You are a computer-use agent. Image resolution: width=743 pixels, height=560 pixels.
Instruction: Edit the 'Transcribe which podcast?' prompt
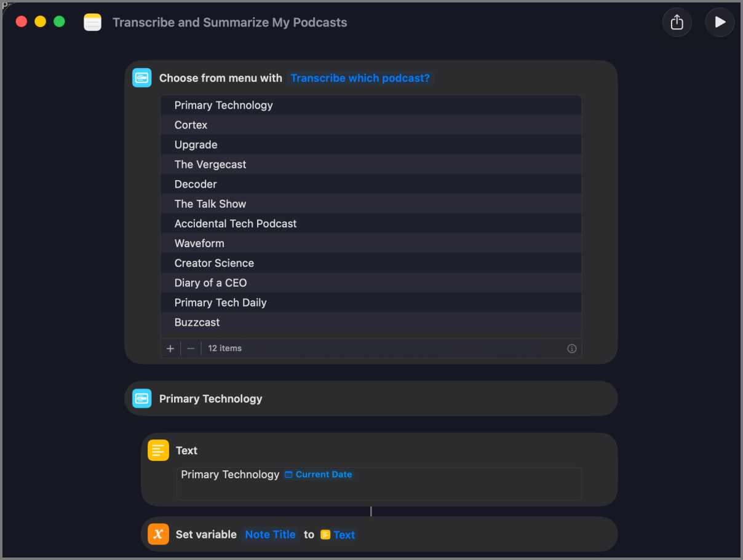pyautogui.click(x=360, y=77)
